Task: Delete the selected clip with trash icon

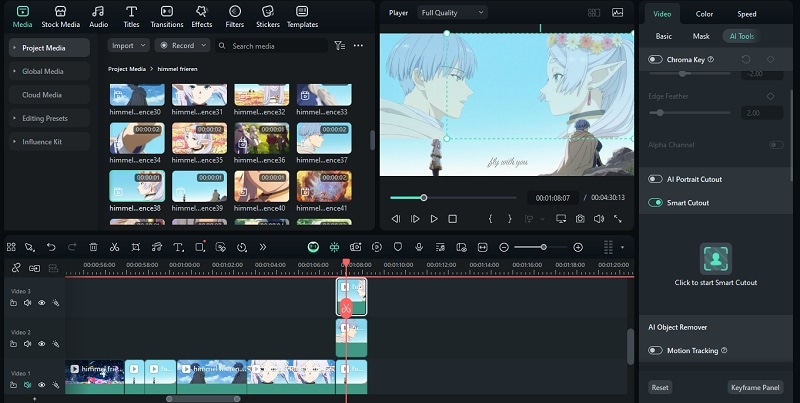Action: click(93, 247)
